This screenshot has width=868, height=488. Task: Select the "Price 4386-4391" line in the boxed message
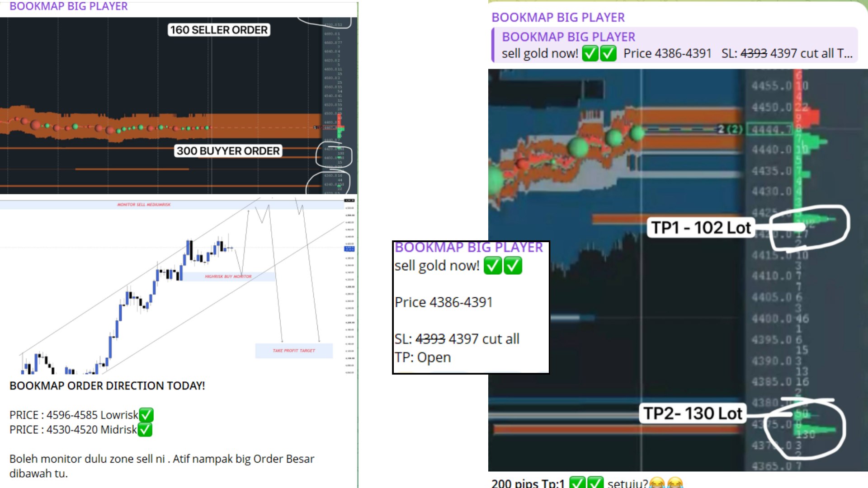pos(443,302)
